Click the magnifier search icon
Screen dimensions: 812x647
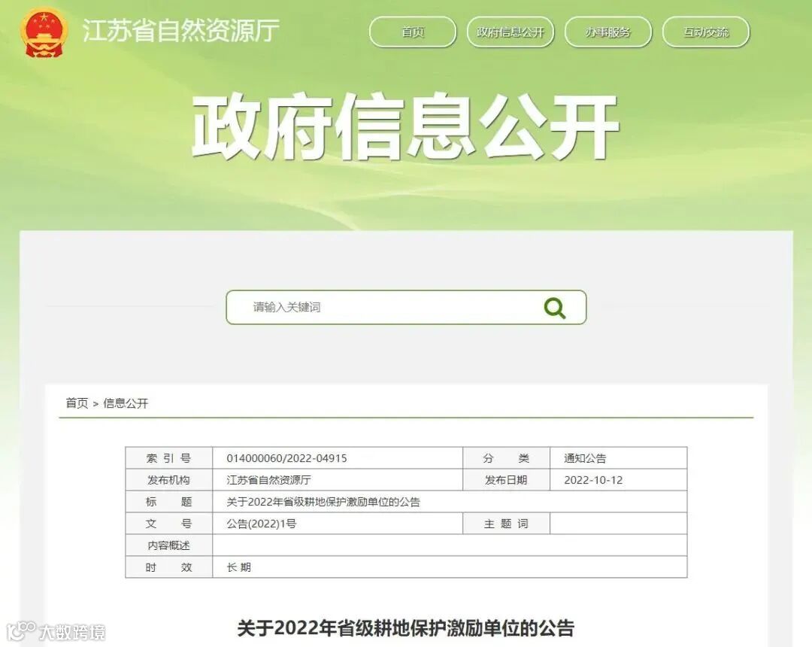click(x=555, y=308)
